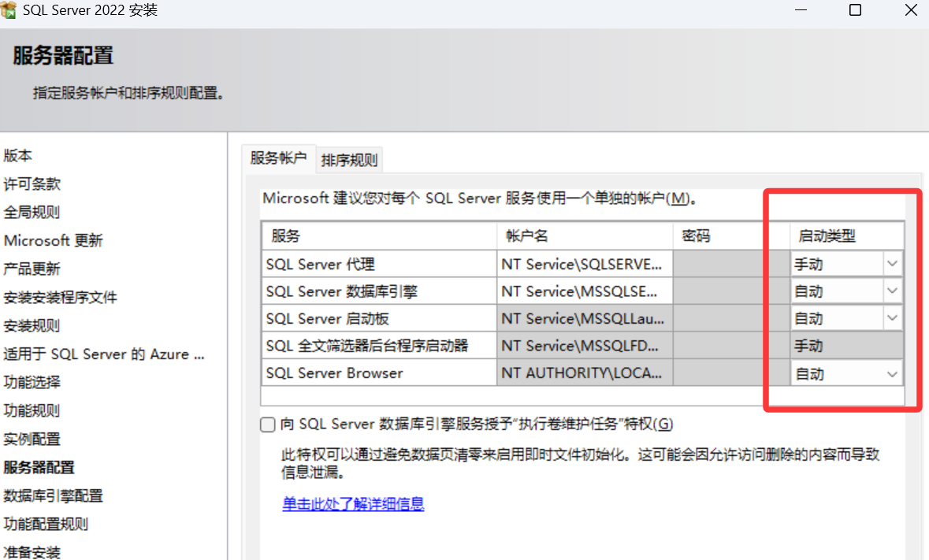The height and width of the screenshot is (560, 929).
Task: Click the 手动 startup value for 全文筛选器
Action: pyautogui.click(x=846, y=346)
